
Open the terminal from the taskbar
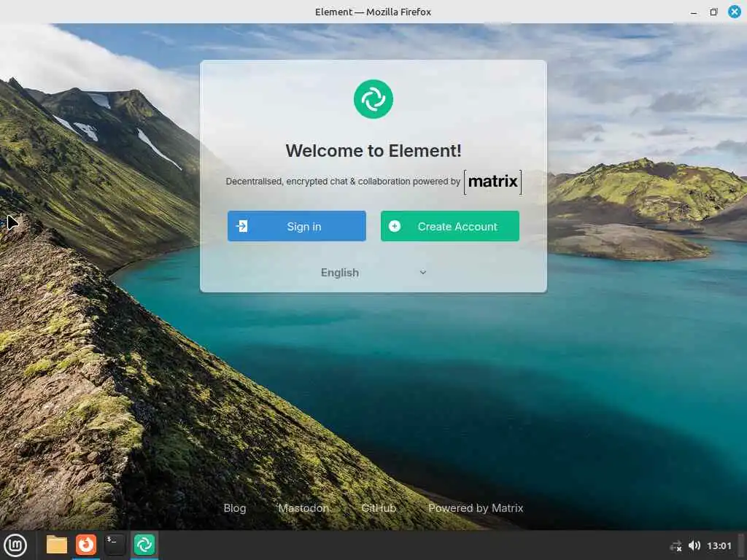[x=115, y=545]
